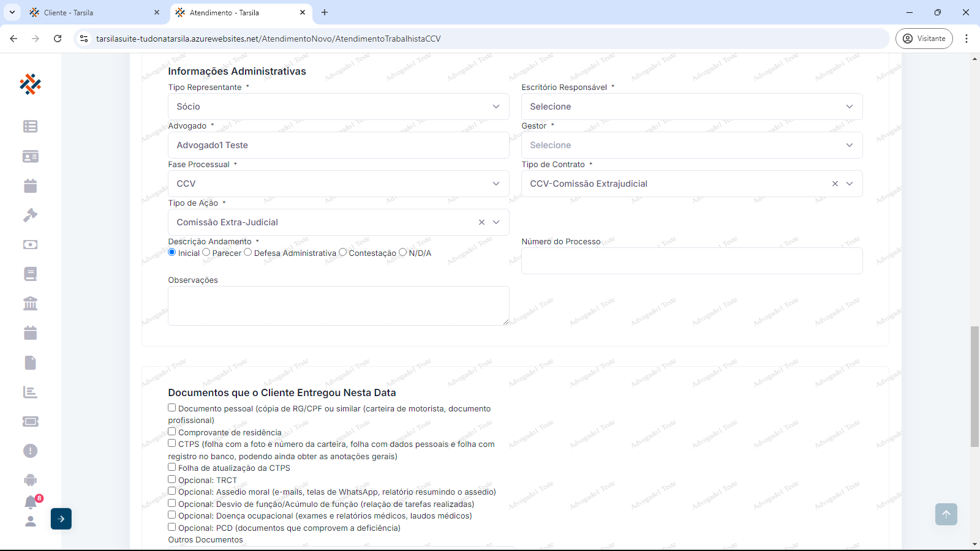Open the Escritório Responsável dropdown

coord(692,107)
